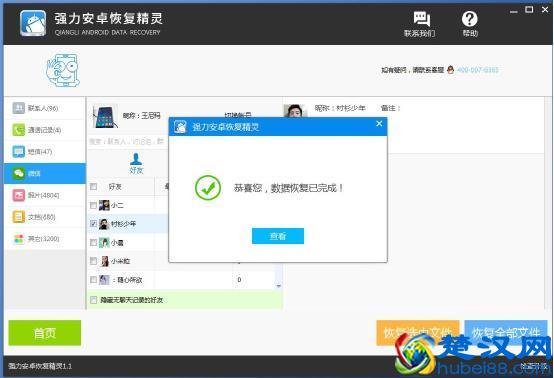
Task: Click the mascot phone illustration icon
Action: tap(63, 70)
